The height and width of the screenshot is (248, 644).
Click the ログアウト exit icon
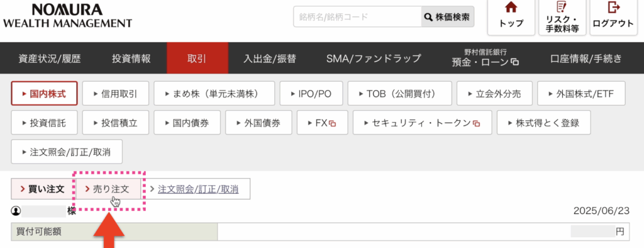613,8
